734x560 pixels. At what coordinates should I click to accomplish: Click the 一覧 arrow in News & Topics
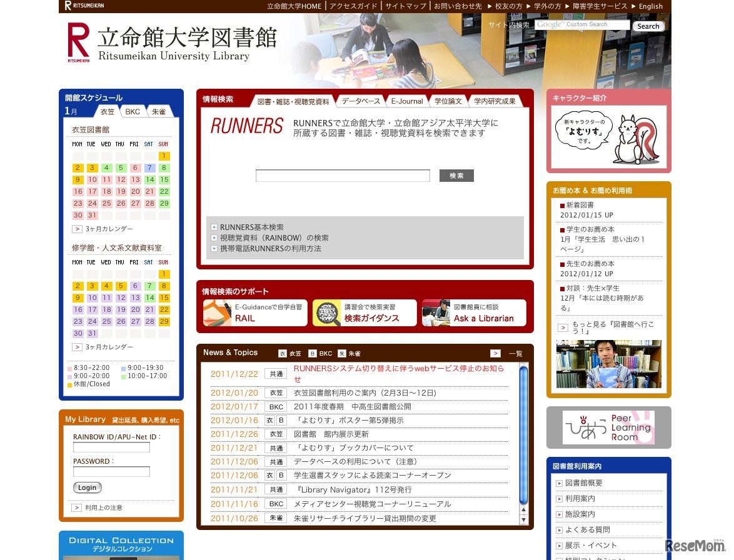coord(495,353)
